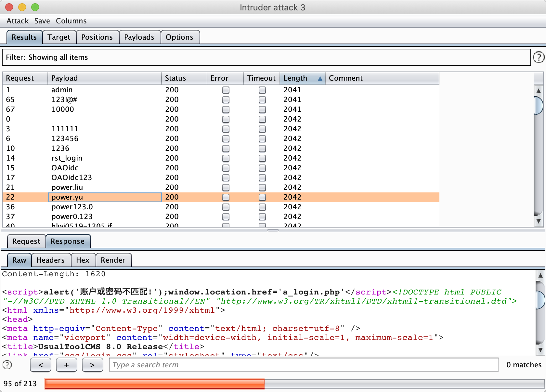The image size is (546, 392).
Task: Open the Attack menu
Action: tap(18, 21)
